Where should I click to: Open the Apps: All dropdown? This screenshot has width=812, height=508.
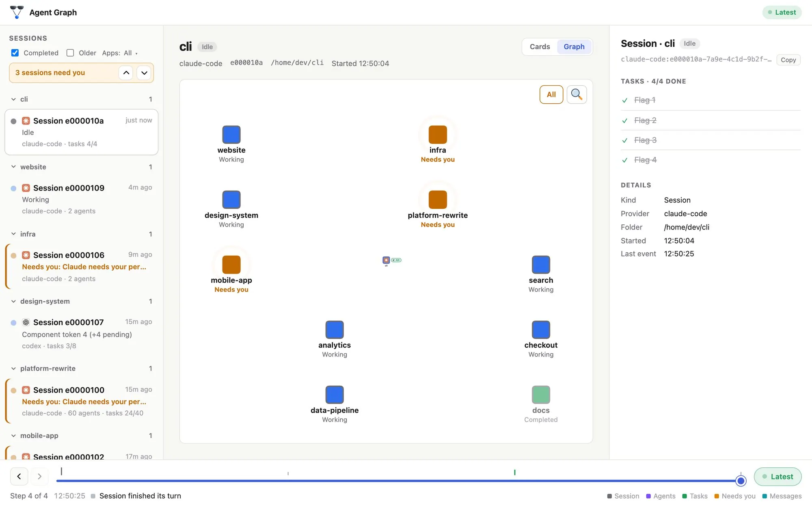(120, 53)
